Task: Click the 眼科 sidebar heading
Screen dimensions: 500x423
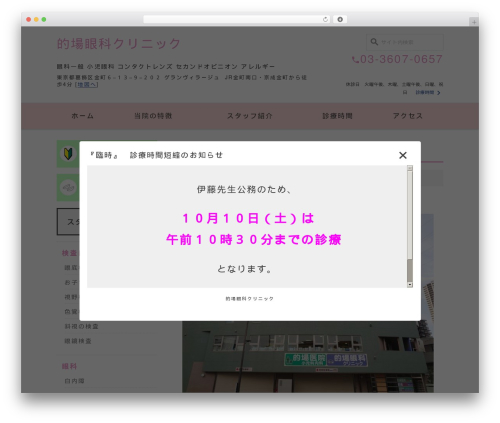Action: pyautogui.click(x=69, y=366)
